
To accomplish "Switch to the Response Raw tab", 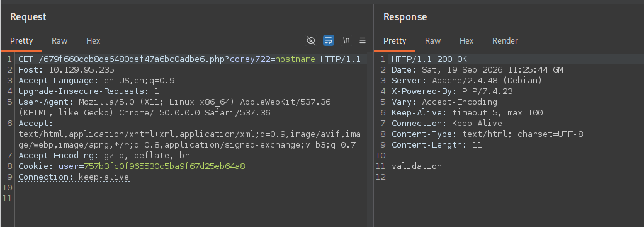I will pyautogui.click(x=433, y=41).
